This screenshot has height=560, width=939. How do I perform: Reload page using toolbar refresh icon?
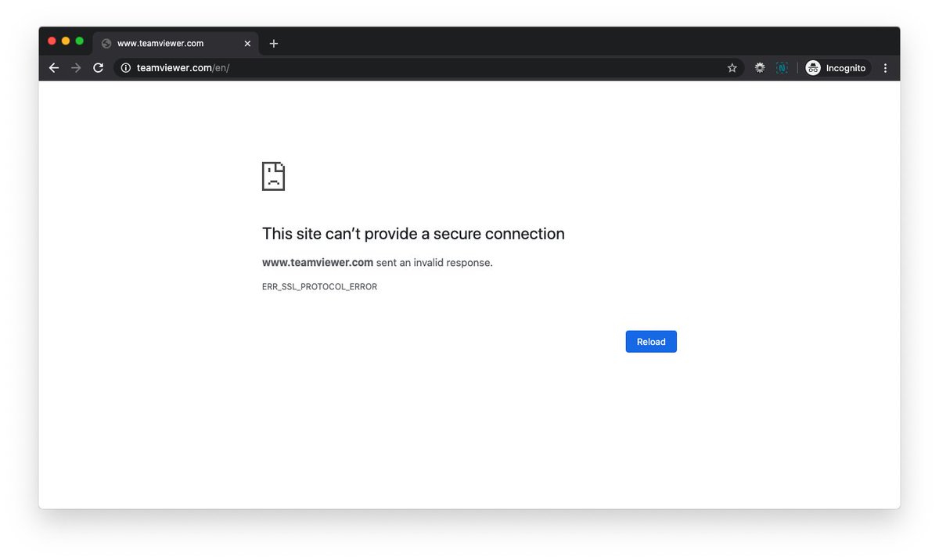pos(99,68)
